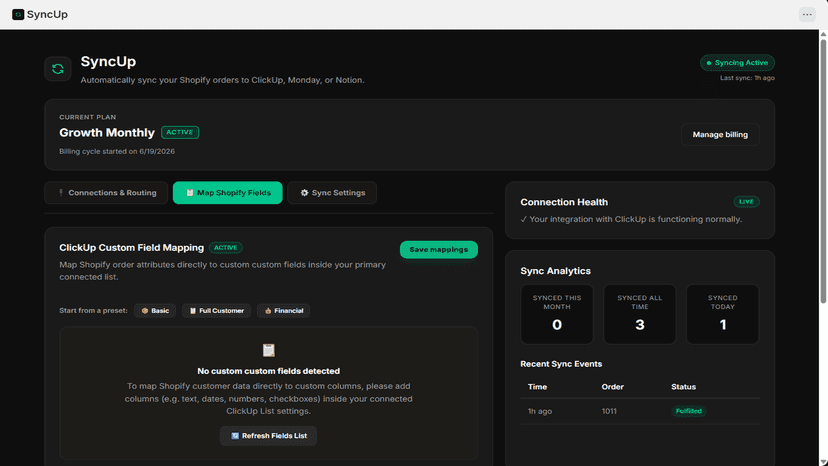828x466 pixels.
Task: Click the ACTIVE badge beside ClickUp Custom Field Mapping
Action: coord(225,247)
